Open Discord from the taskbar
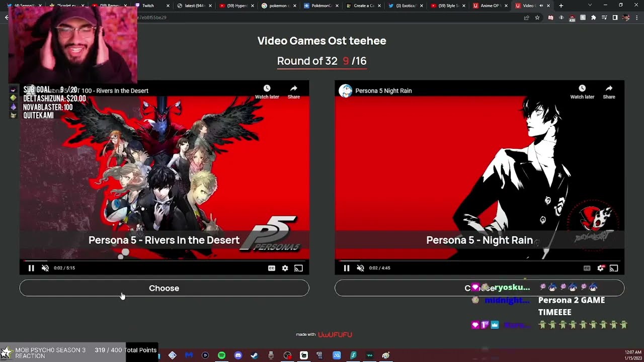The image size is (644, 362). click(238, 355)
